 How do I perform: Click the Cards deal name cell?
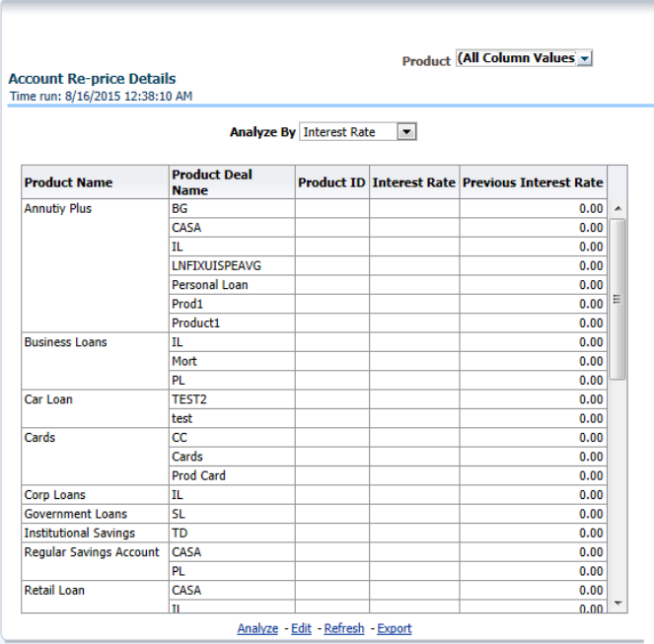(232, 457)
